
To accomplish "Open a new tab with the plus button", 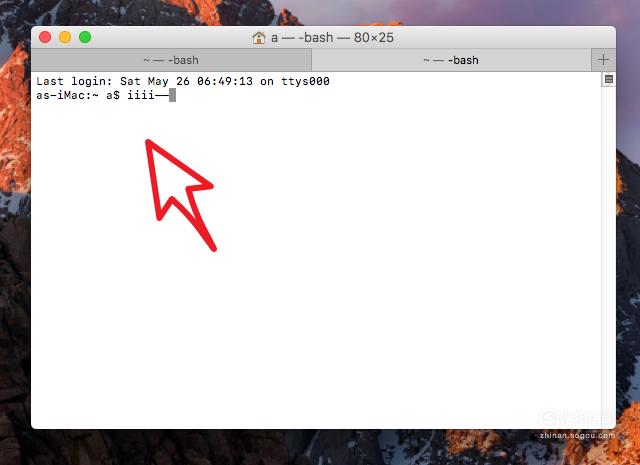I will click(603, 60).
